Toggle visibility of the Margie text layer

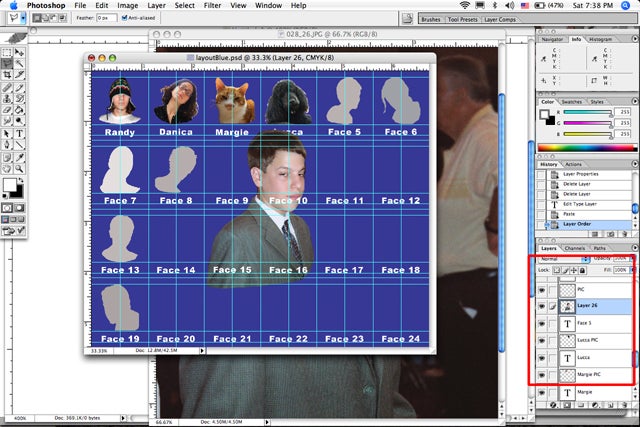pos(542,392)
